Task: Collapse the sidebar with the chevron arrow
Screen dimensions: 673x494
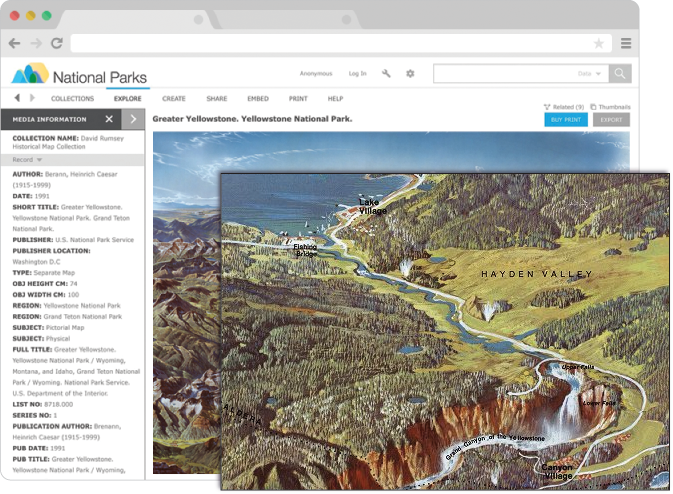Action: [x=133, y=119]
